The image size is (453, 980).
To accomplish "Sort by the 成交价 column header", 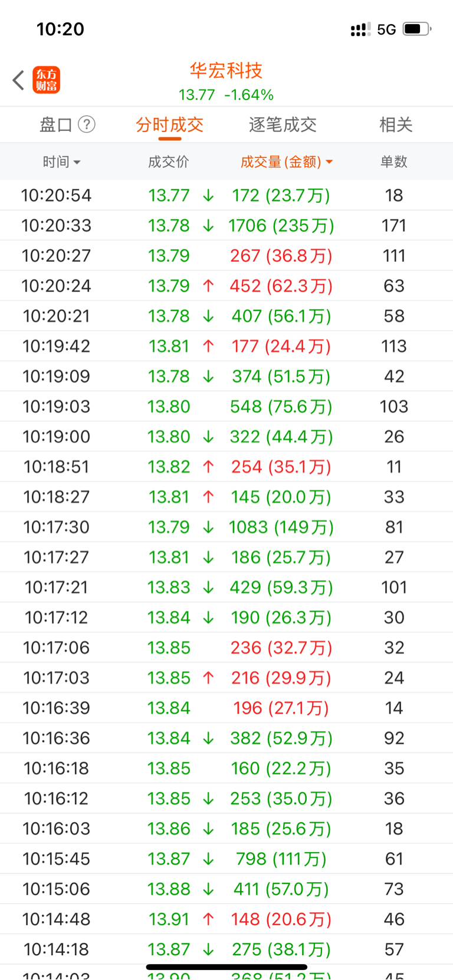I will [x=169, y=162].
